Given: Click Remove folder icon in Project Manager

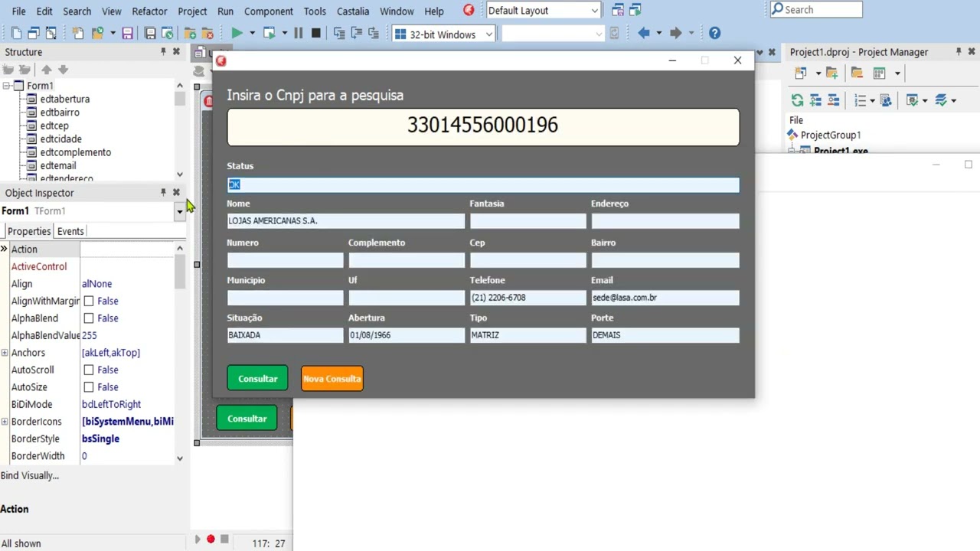Looking at the screenshot, I should tap(857, 73).
